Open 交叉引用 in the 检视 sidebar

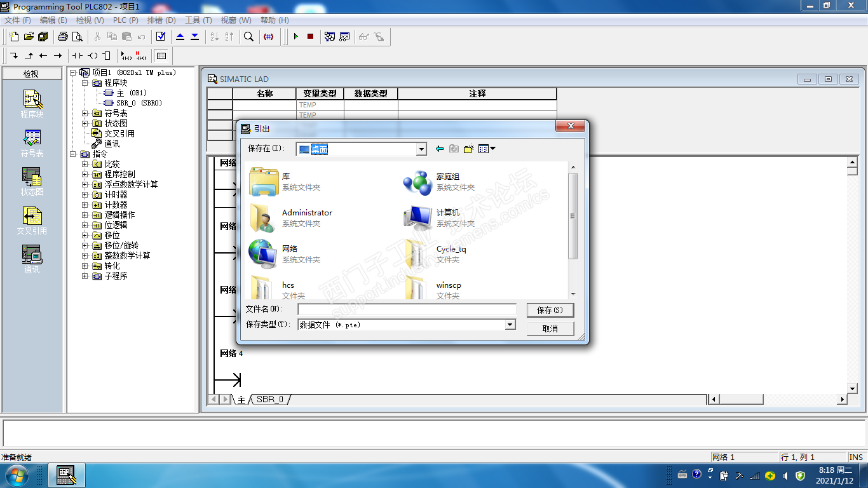click(32, 220)
